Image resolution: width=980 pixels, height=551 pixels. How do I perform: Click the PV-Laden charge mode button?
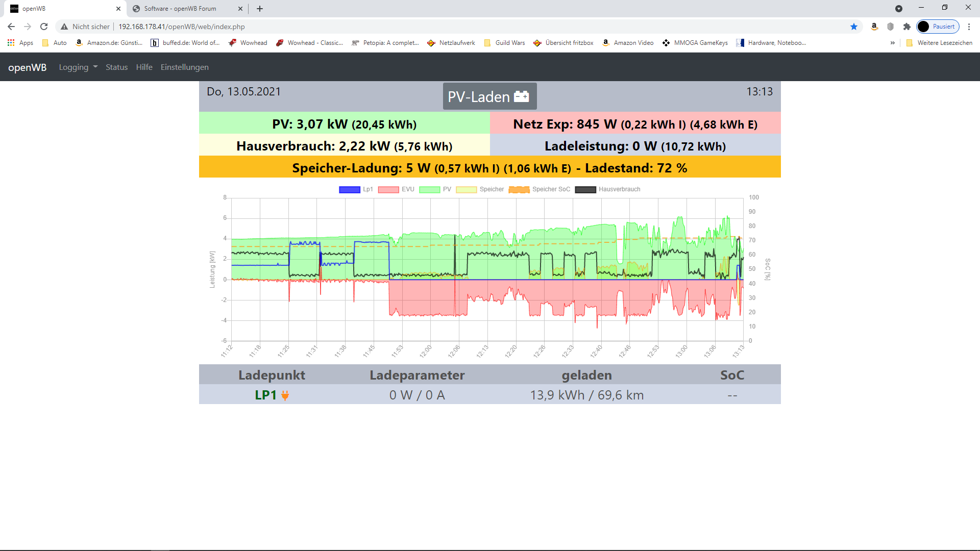click(x=489, y=96)
